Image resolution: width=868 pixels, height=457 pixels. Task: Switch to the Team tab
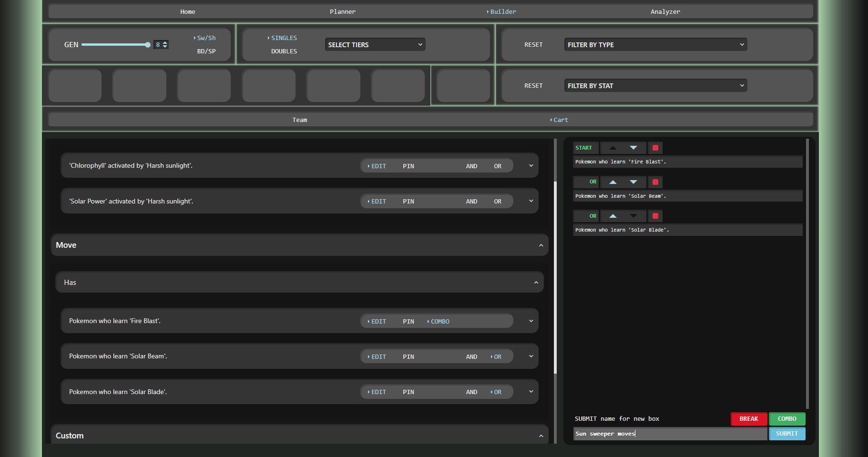coord(299,120)
